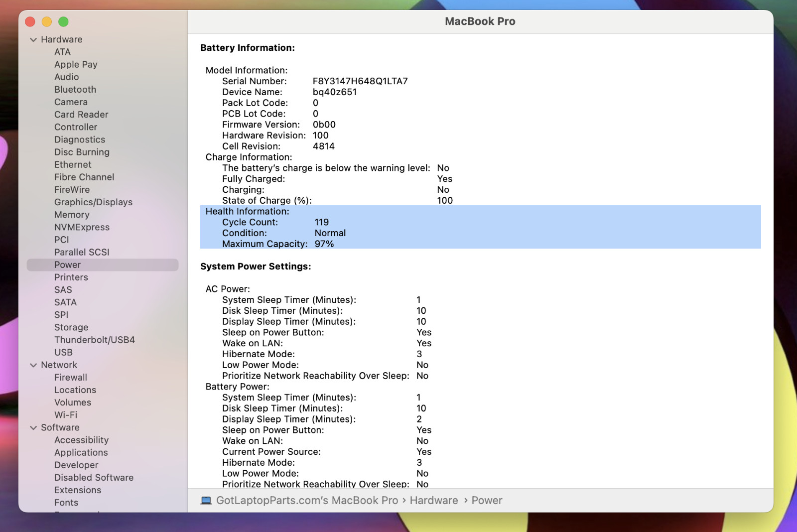Click the red close window button
797x532 pixels.
[30, 21]
